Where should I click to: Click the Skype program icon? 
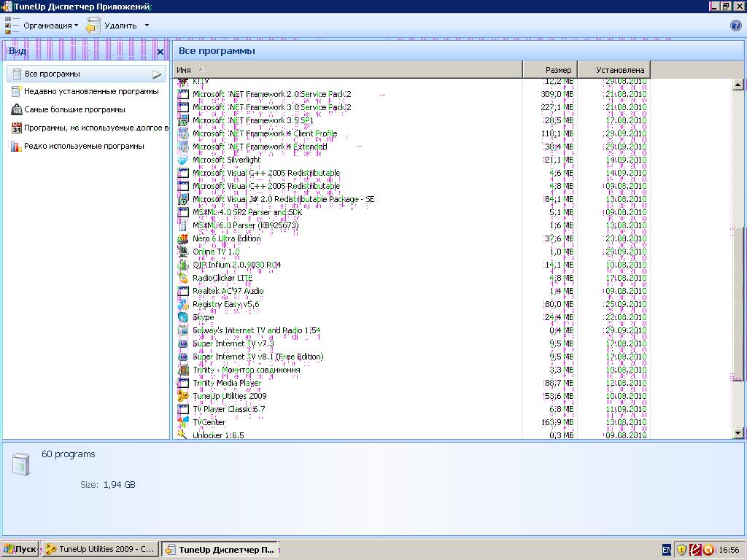point(183,318)
